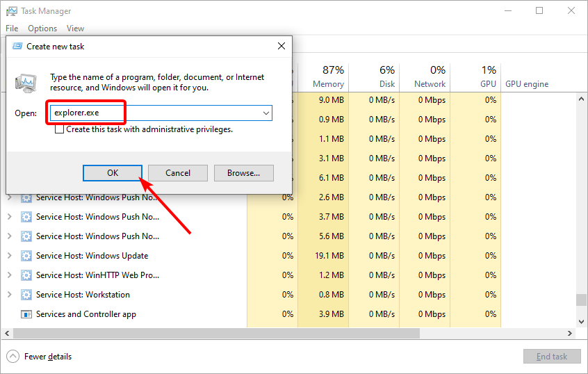Viewport: 588px width, 374px height.
Task: Click the 9.0 MB memory cell
Action: point(323,100)
